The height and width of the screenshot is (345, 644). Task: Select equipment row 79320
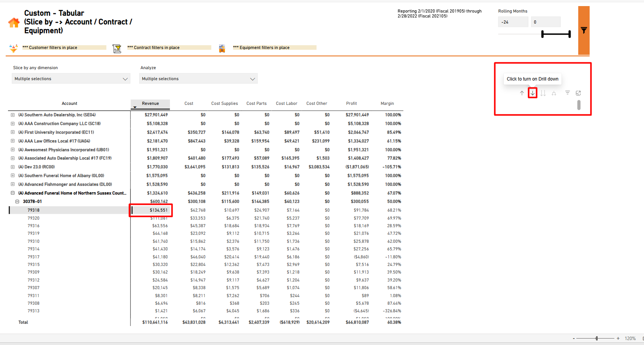coord(33,218)
